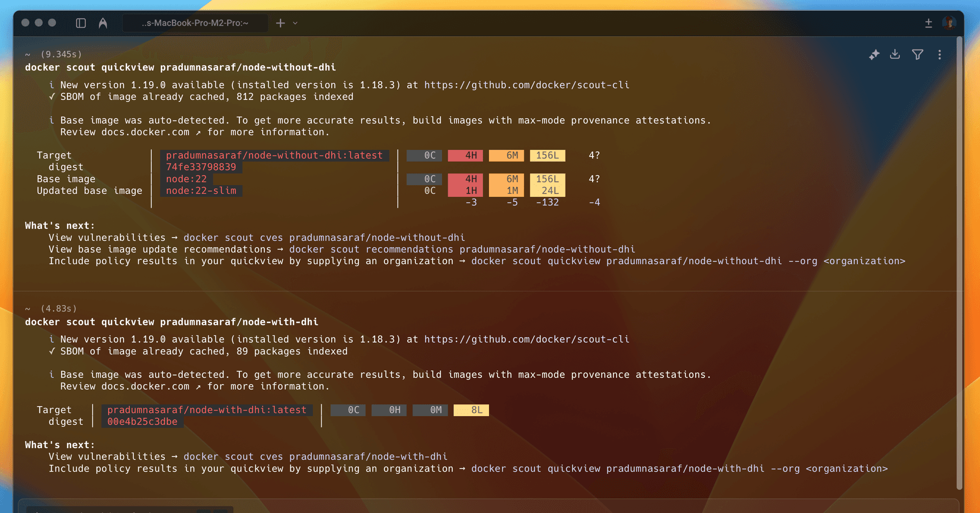Click updated base image node:22-slim

coord(201,191)
